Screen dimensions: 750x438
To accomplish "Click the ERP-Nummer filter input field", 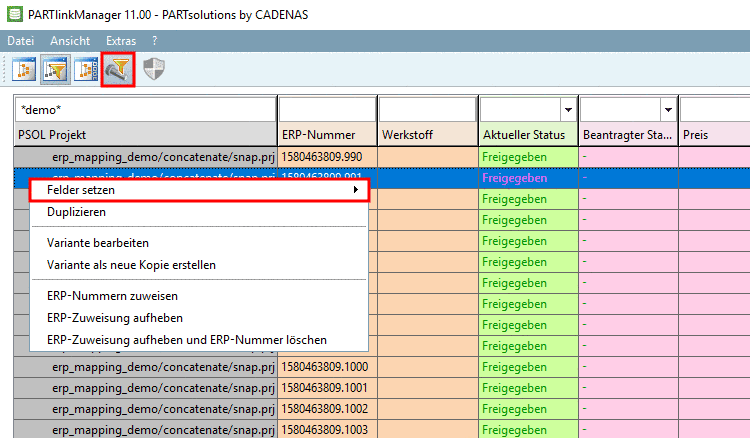I will pyautogui.click(x=327, y=110).
